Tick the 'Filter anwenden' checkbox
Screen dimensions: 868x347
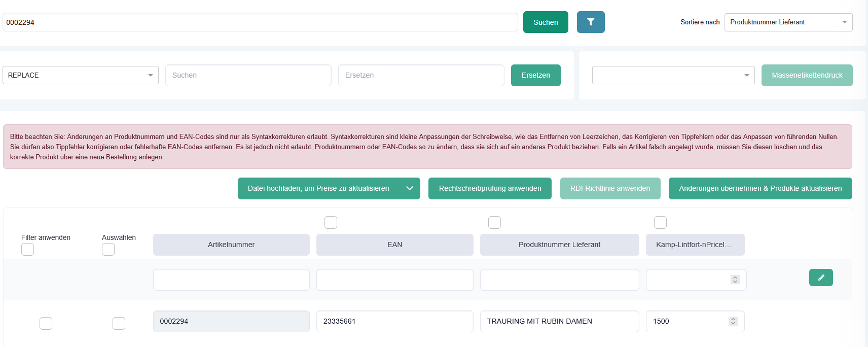pos(28,250)
